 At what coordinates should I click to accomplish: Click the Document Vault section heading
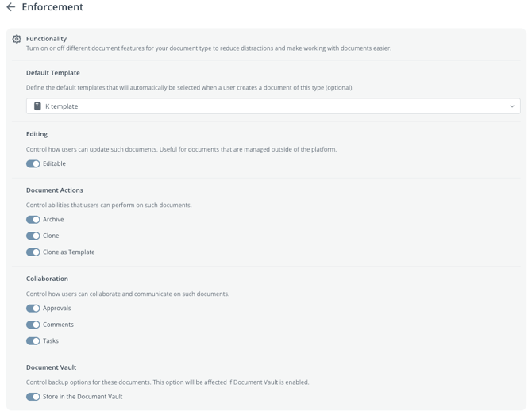(x=52, y=367)
